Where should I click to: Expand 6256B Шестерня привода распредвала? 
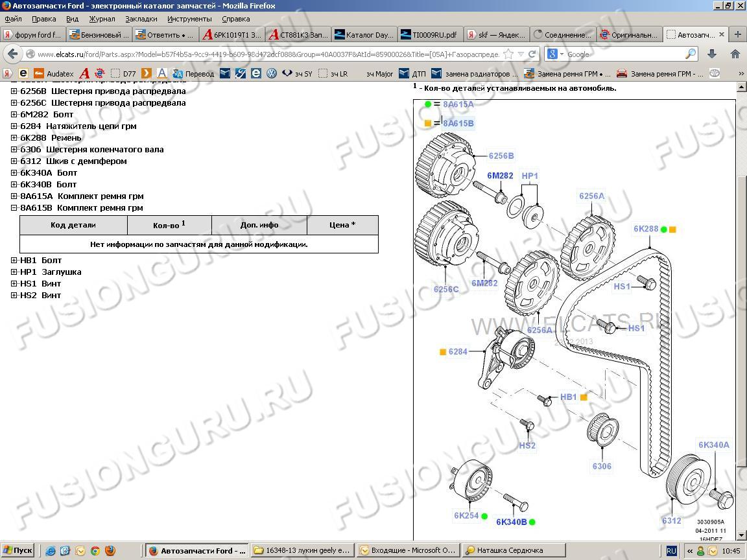[x=14, y=91]
